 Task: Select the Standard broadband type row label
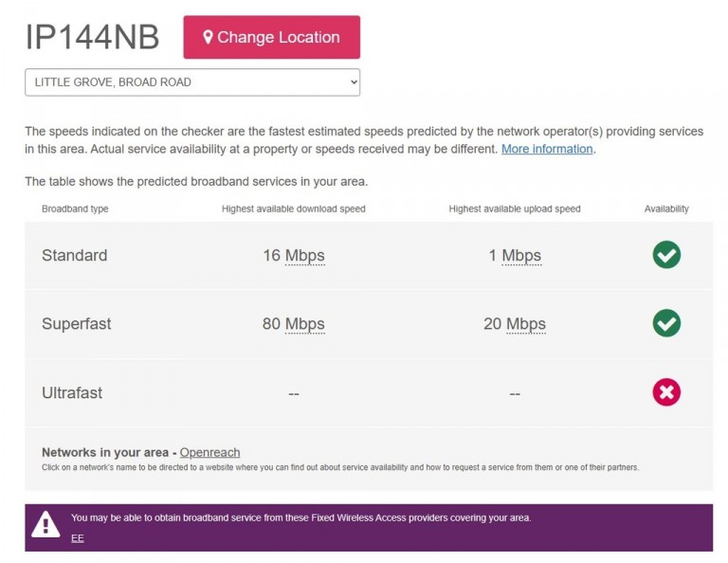(x=74, y=255)
